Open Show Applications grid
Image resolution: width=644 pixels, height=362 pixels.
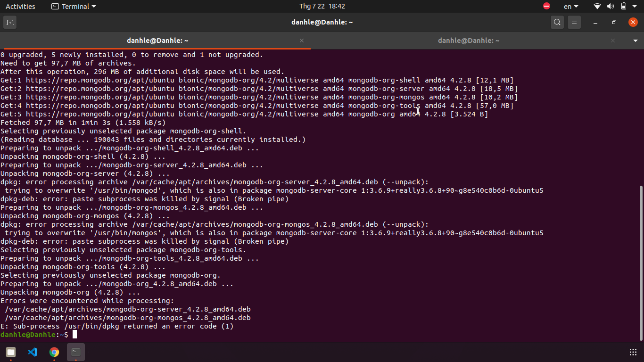tap(634, 352)
